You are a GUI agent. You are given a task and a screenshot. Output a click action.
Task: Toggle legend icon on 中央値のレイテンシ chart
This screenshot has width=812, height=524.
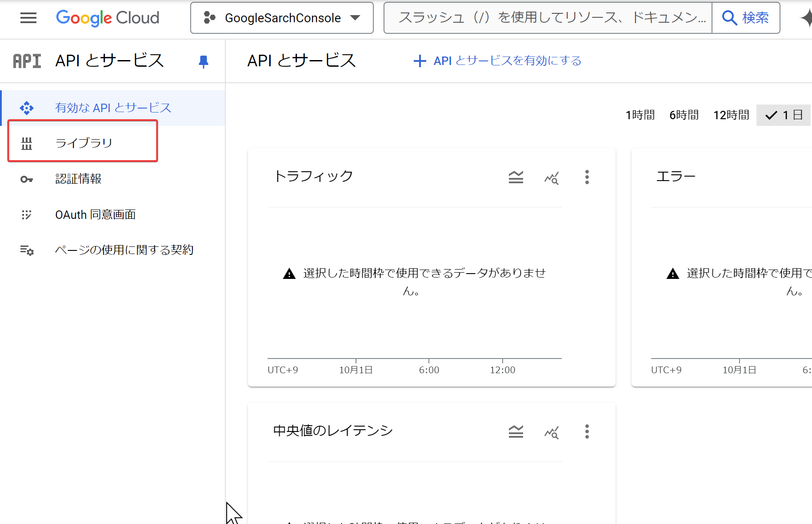pyautogui.click(x=516, y=431)
